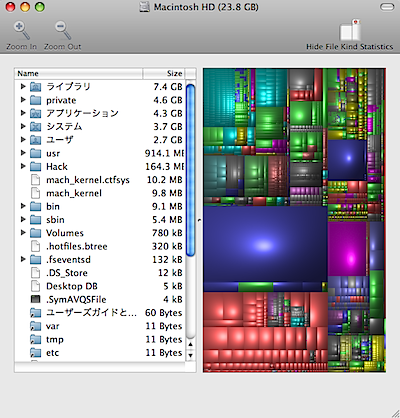400x418 pixels.
Task: Click the 10.2 MB size value
Action: coord(165,180)
